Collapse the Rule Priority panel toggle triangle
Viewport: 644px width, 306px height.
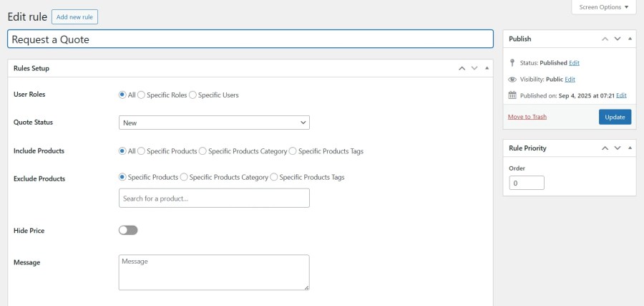630,148
